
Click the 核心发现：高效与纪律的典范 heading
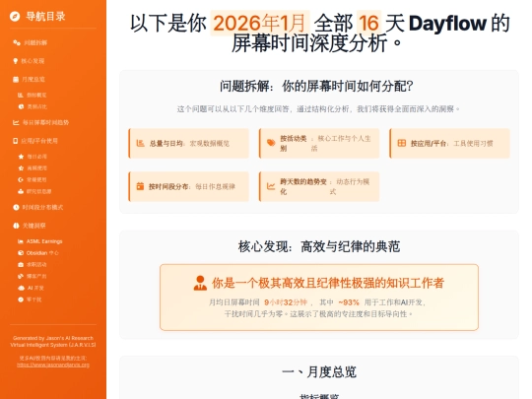click(x=319, y=246)
